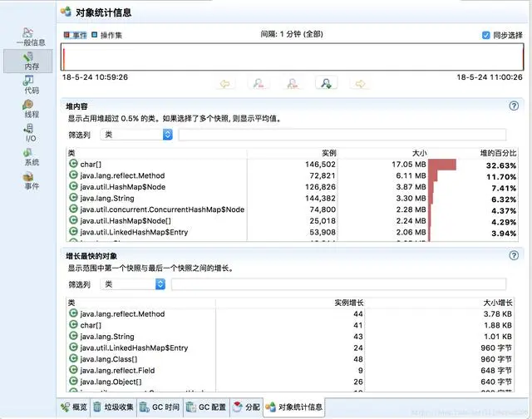Select the 对象统计信息 tab
The width and height of the screenshot is (532, 419).
[294, 407]
